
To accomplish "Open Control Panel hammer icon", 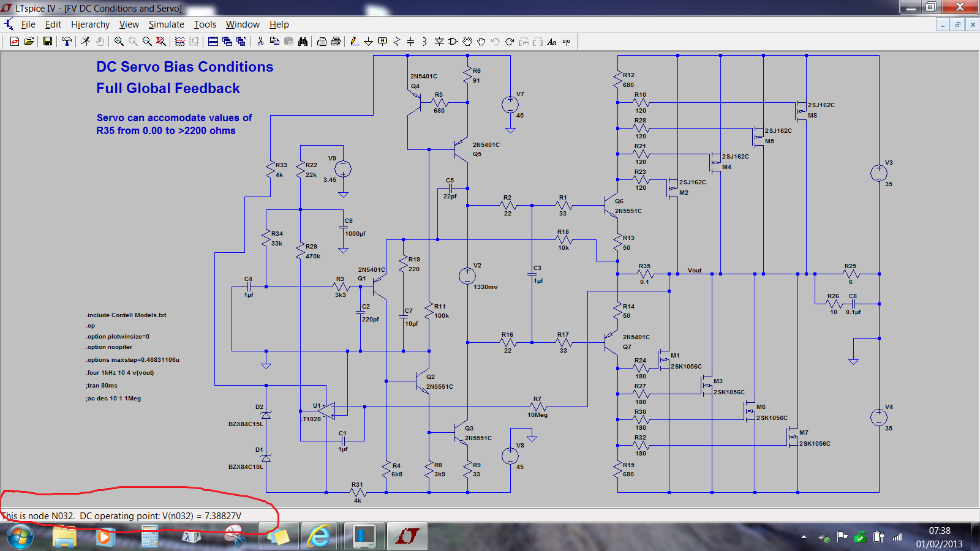I will coord(66,42).
